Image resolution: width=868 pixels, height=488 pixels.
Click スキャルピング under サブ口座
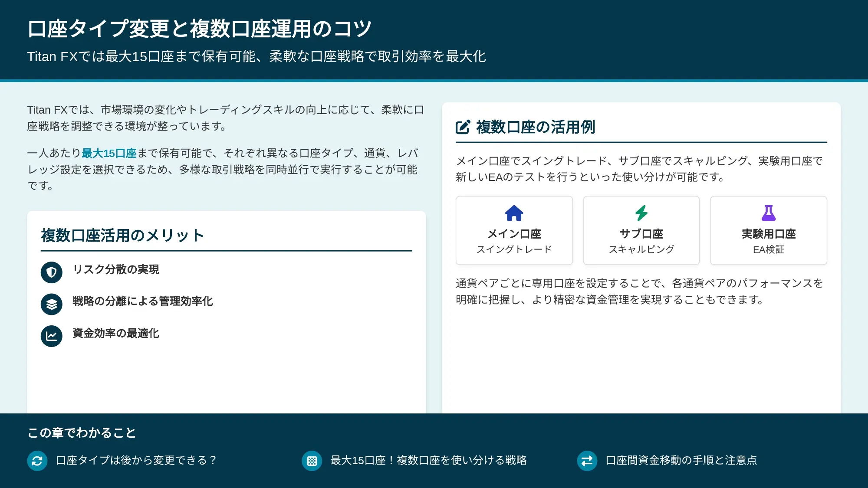click(641, 249)
